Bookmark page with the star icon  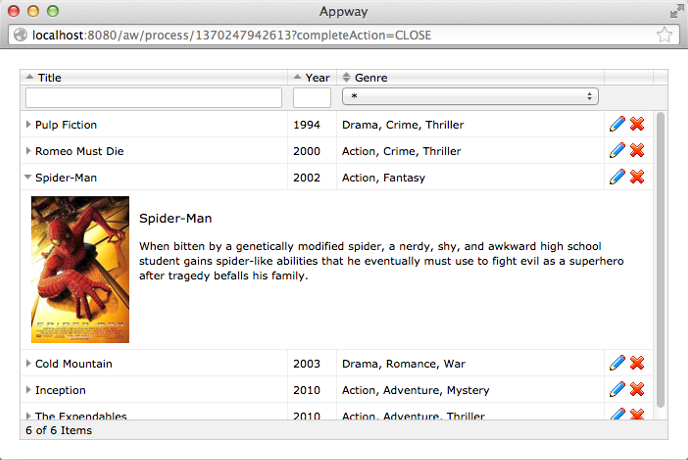(x=664, y=35)
